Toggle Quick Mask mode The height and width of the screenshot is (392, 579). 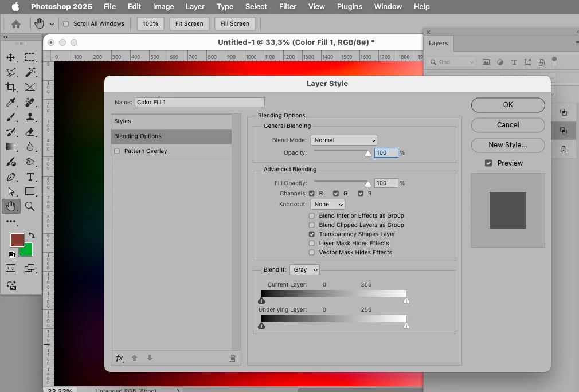[11, 268]
